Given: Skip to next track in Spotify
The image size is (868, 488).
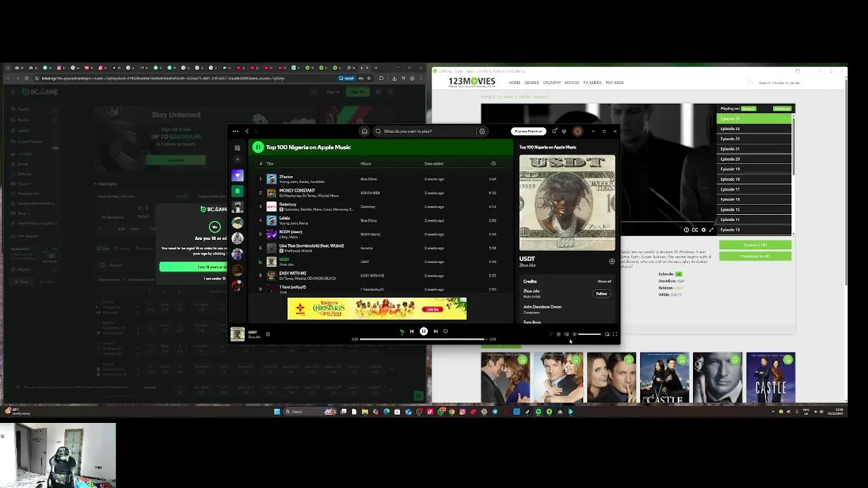Looking at the screenshot, I should point(435,331).
